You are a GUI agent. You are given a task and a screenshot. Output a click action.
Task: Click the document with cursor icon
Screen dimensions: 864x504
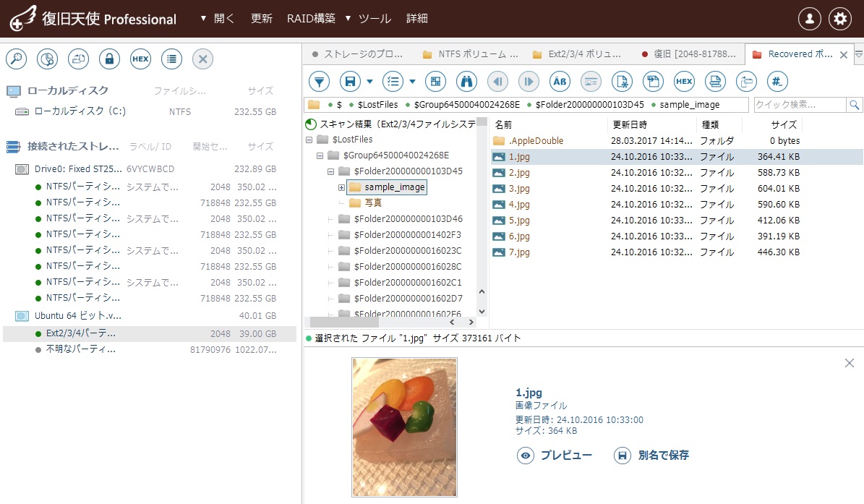622,82
